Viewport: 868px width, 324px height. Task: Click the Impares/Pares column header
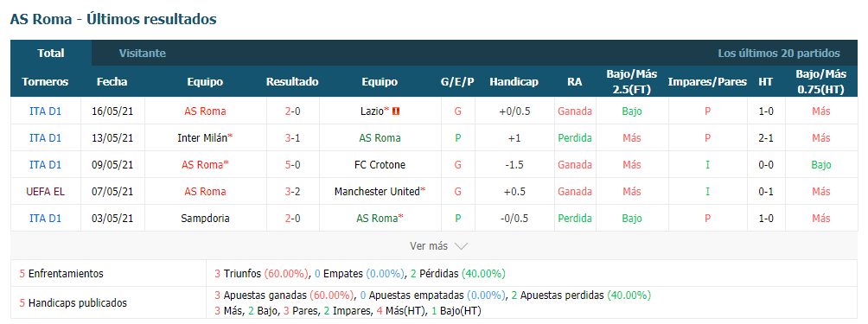[707, 82]
